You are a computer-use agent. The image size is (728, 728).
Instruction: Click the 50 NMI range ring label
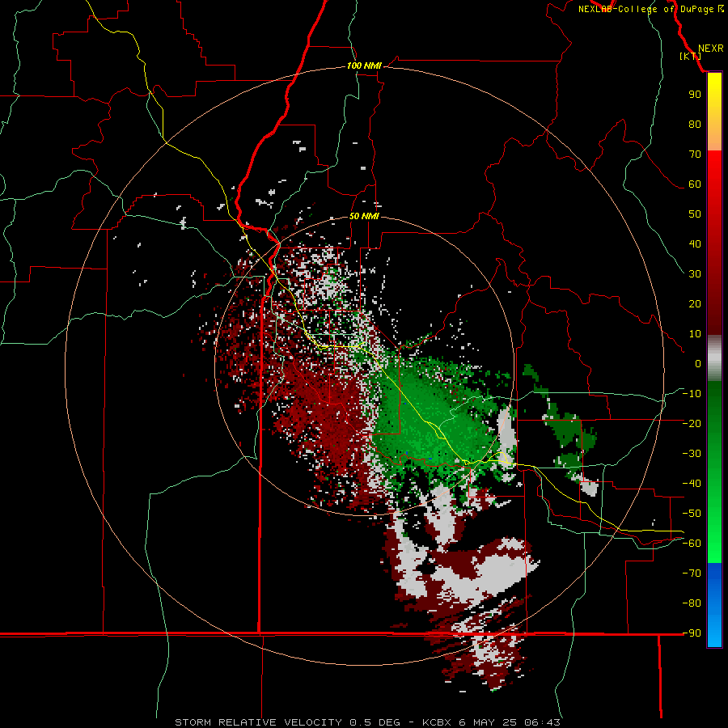(364, 216)
